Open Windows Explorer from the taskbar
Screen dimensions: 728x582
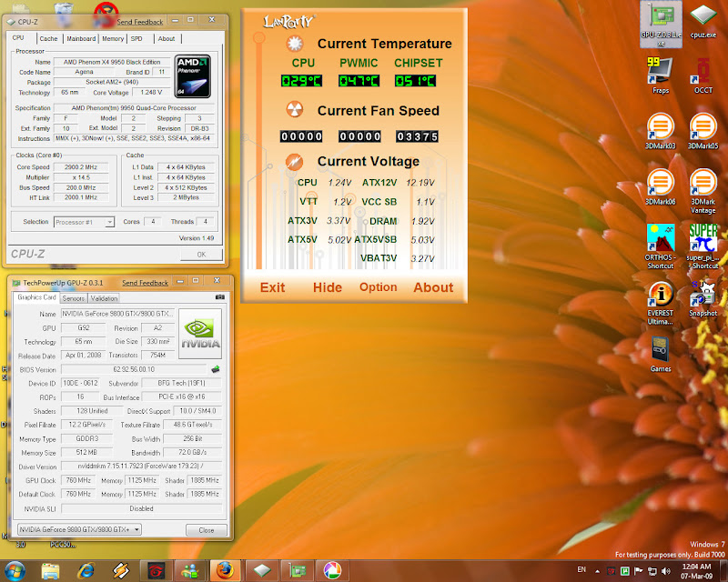tap(50, 571)
